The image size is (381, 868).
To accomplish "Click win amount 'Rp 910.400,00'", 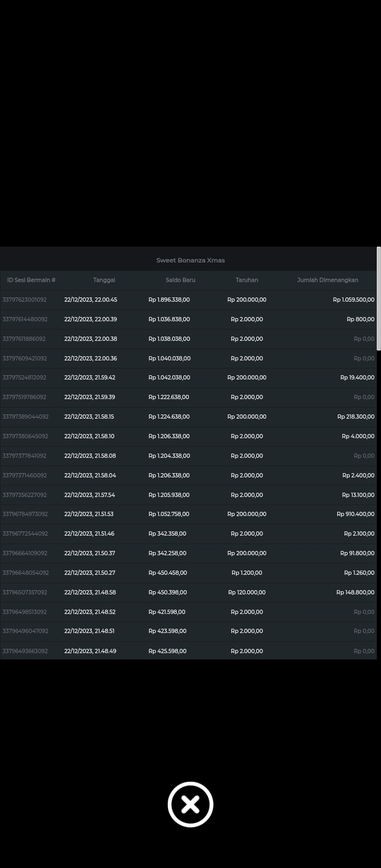I will click(x=356, y=514).
